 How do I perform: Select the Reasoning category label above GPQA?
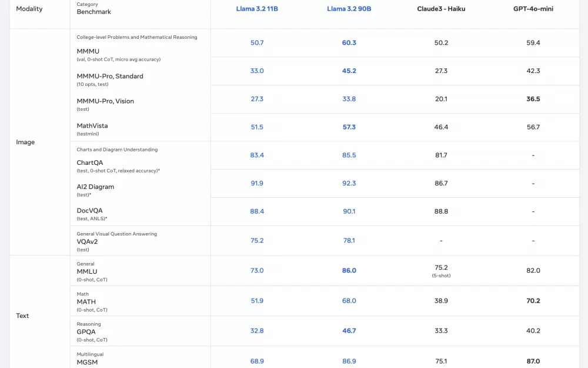89,324
